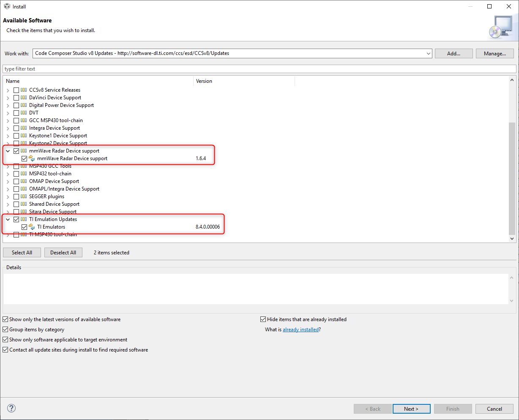Expand the Keystone1 Device Support category
This screenshot has height=420, width=519.
pyautogui.click(x=8, y=136)
